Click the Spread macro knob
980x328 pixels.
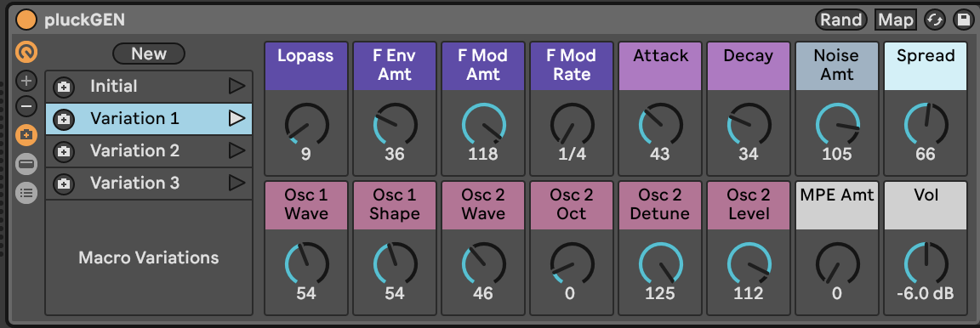(926, 124)
